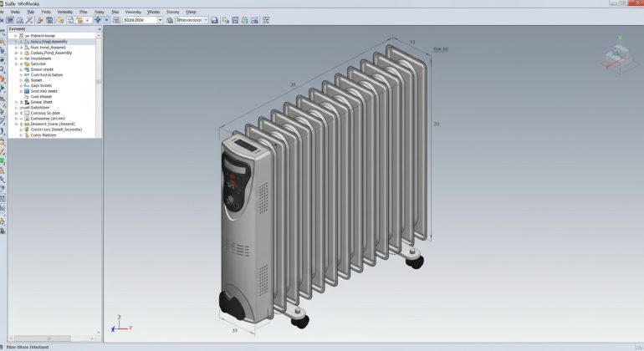Open the first menu in the menu bar

click(x=3, y=13)
